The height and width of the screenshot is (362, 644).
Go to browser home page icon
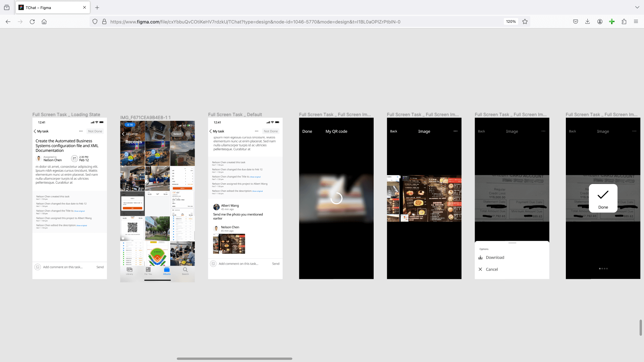pyautogui.click(x=44, y=22)
